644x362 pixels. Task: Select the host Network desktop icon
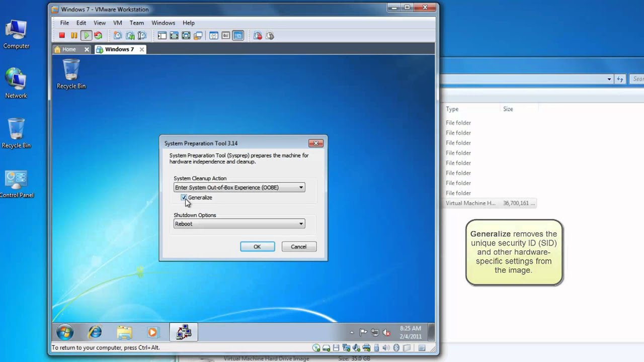point(16,83)
